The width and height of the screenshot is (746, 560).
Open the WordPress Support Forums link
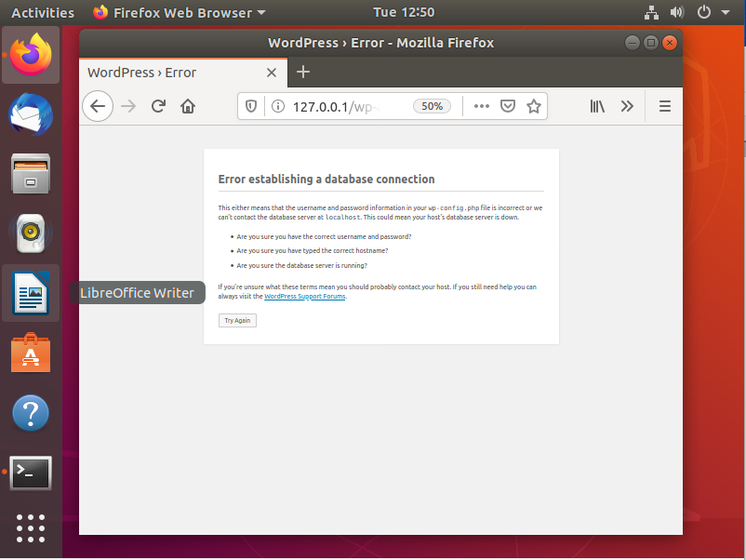click(x=304, y=296)
